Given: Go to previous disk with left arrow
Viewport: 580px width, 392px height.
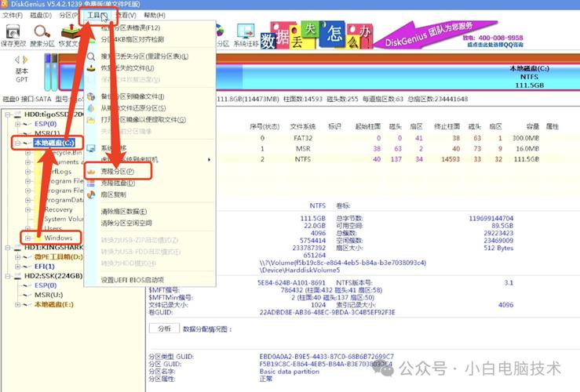Looking at the screenshot, I should [x=17, y=60].
